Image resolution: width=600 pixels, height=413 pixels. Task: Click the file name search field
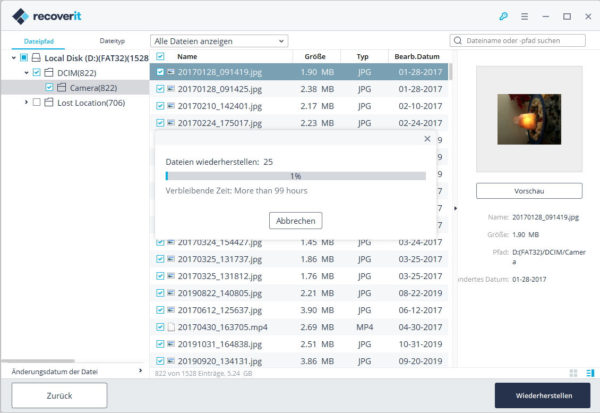point(517,40)
